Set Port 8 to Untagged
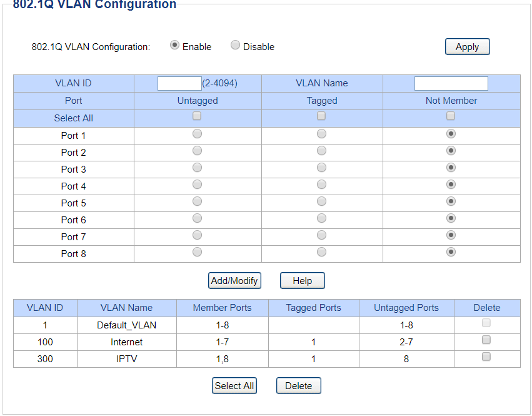 click(x=197, y=252)
